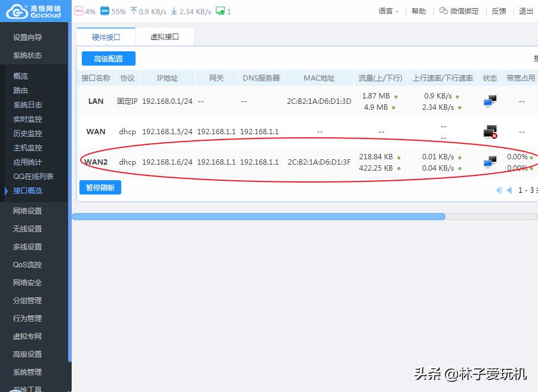Click the CPU usage icon
Image resolution: width=538 pixels, height=392 pixels.
point(78,11)
